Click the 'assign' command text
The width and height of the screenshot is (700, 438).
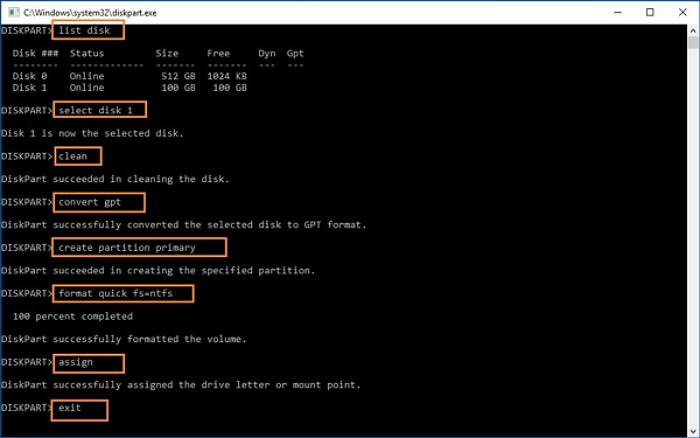[75, 363]
